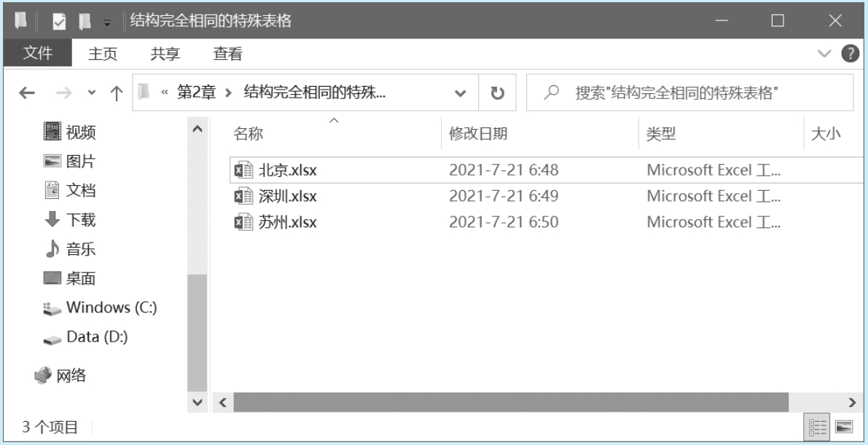Screen dimensions: 868x445
Task: Open the Customize Quick Access Toolbar dropdown
Action: [107, 23]
